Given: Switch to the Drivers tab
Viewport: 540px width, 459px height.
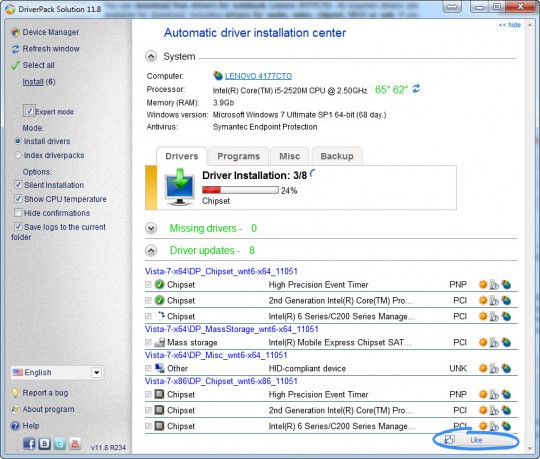Looking at the screenshot, I should click(182, 156).
